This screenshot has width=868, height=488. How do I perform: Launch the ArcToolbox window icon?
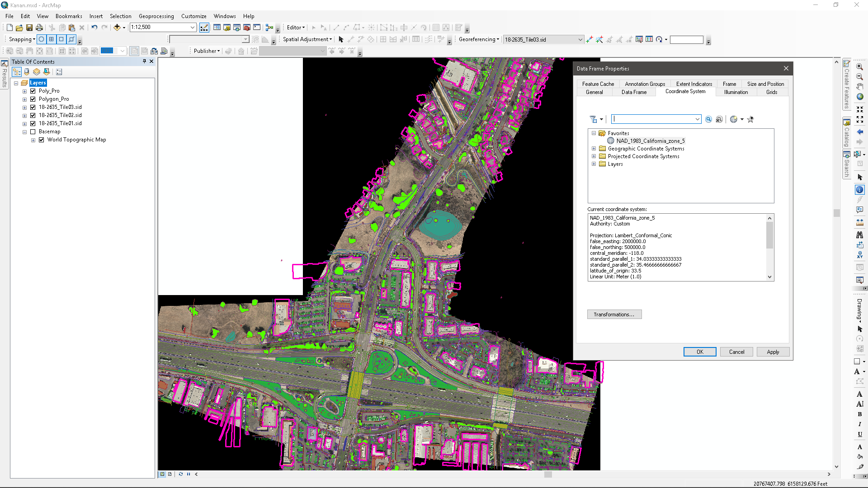pos(247,28)
